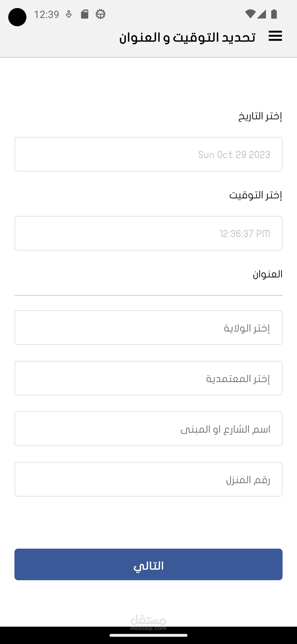Tap the battery status icon
The width and height of the screenshot is (297, 644).
(274, 14)
